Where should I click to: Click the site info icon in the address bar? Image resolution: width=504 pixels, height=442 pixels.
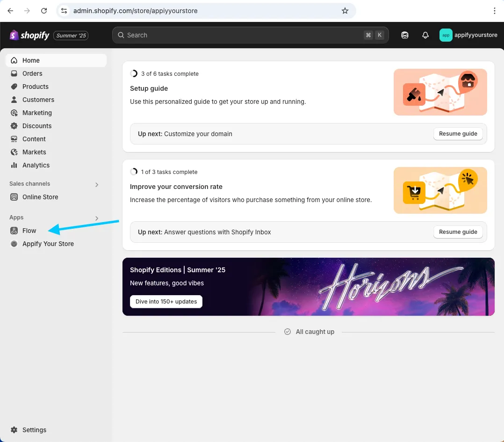65,11
